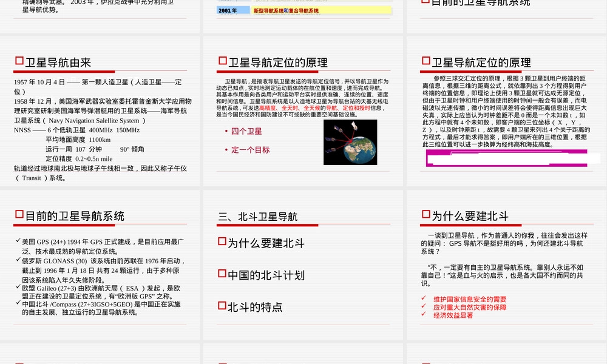The width and height of the screenshot is (607, 364).
Task: Click the 定位精度 0.2~0.5n mile line
Action: coord(79,158)
